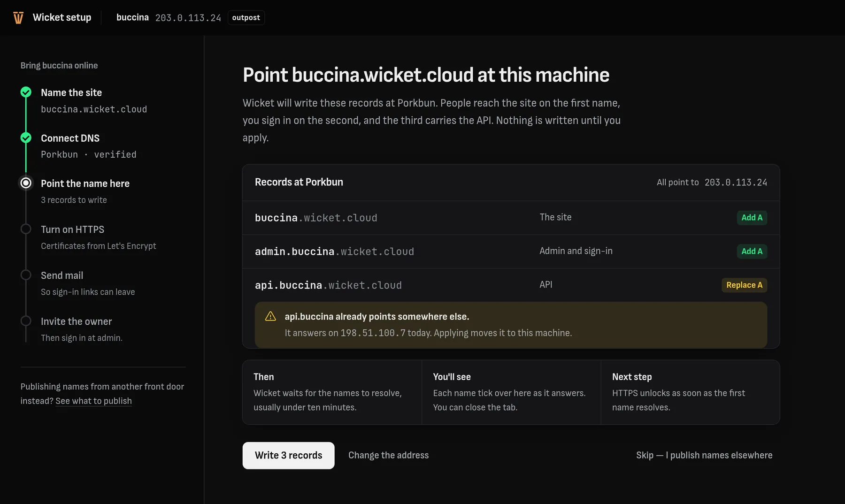Image resolution: width=845 pixels, height=504 pixels.
Task: Go to the Invite the owner step
Action: (x=76, y=321)
